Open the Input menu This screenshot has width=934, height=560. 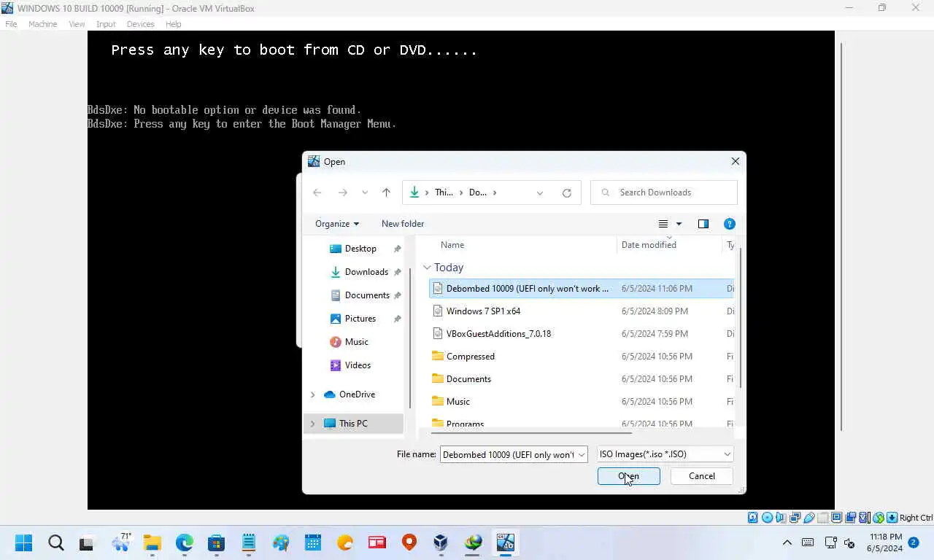point(106,24)
